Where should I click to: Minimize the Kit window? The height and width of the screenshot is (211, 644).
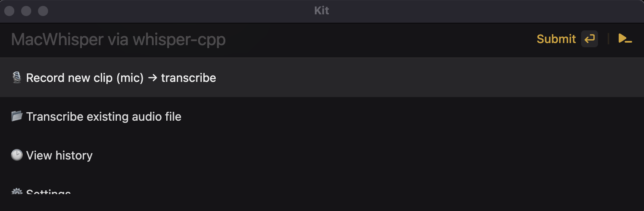[x=26, y=11]
